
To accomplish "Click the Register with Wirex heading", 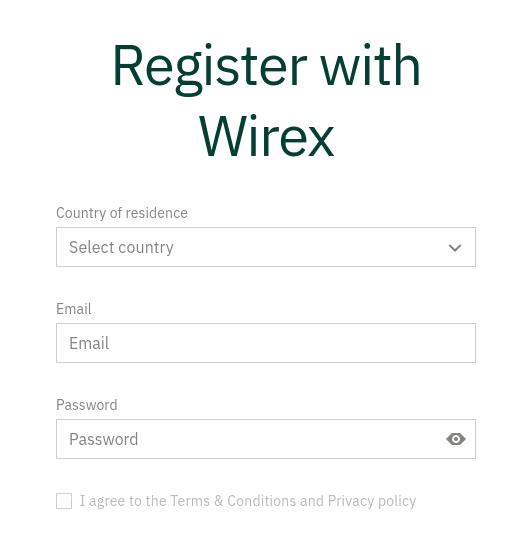I will click(266, 100).
